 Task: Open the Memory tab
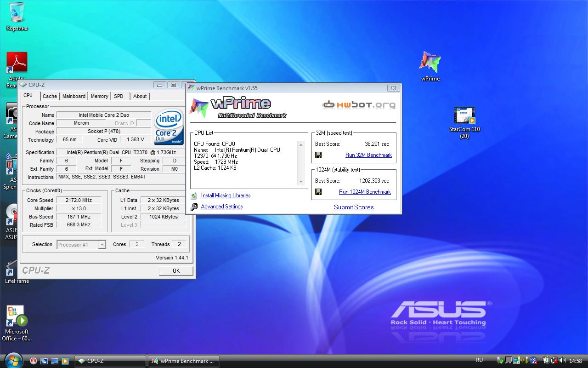[x=99, y=96]
